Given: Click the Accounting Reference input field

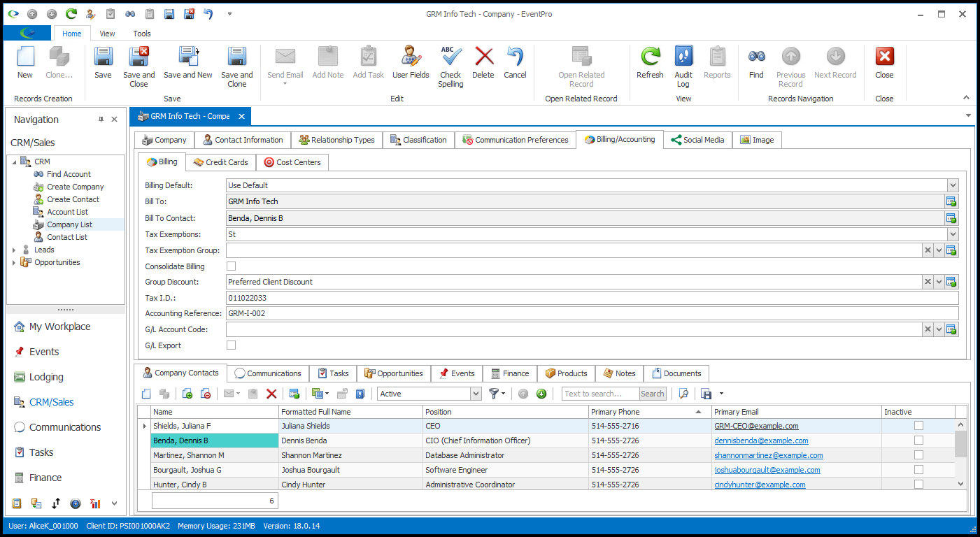Looking at the screenshot, I should click(592, 313).
